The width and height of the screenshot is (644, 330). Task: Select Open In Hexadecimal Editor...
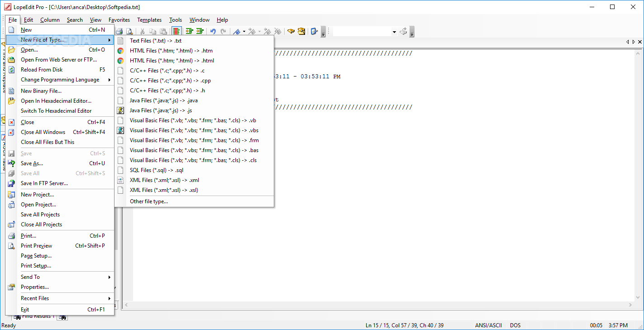[x=60, y=101]
